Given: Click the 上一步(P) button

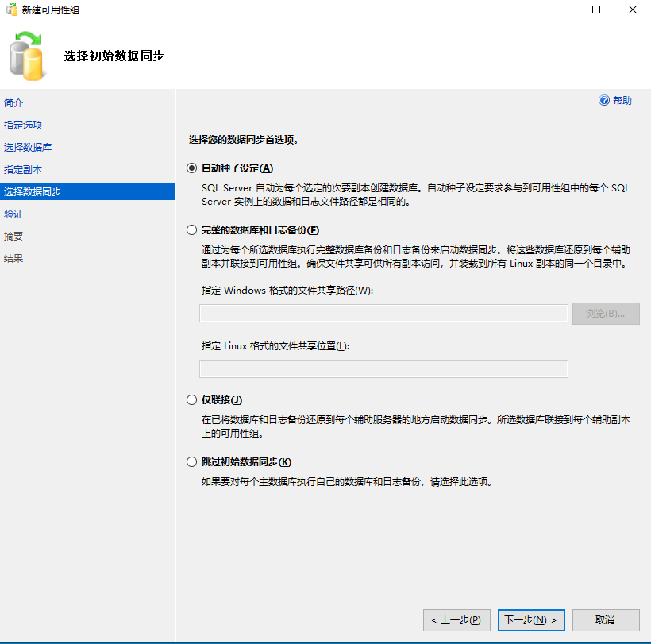Looking at the screenshot, I should [456, 620].
